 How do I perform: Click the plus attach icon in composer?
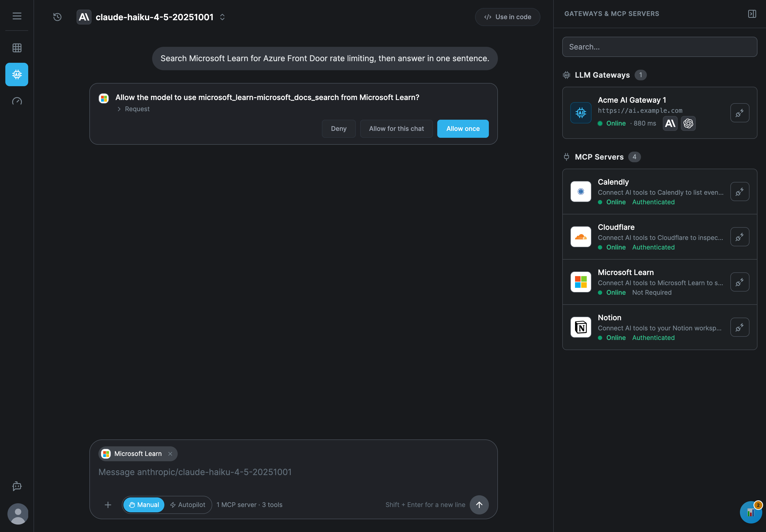(108, 505)
